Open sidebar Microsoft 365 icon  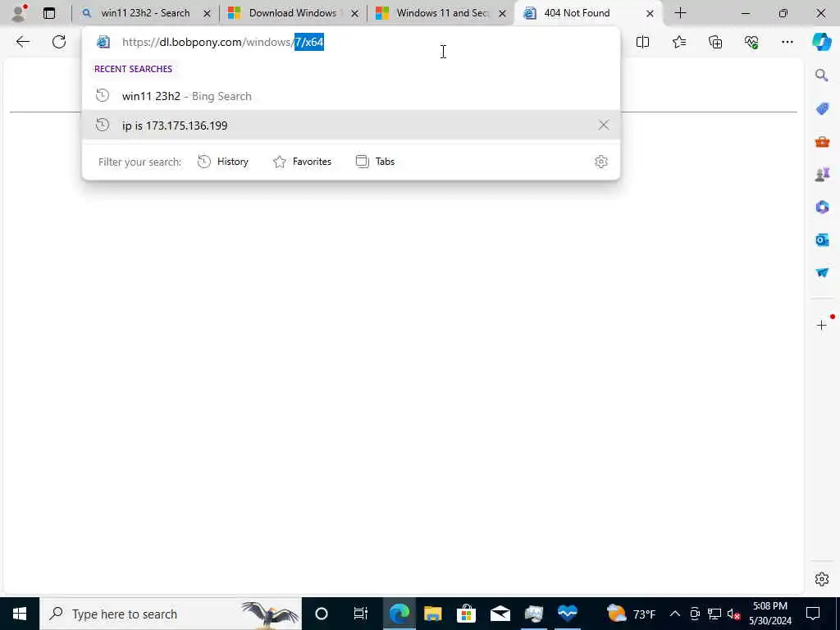coord(822,207)
